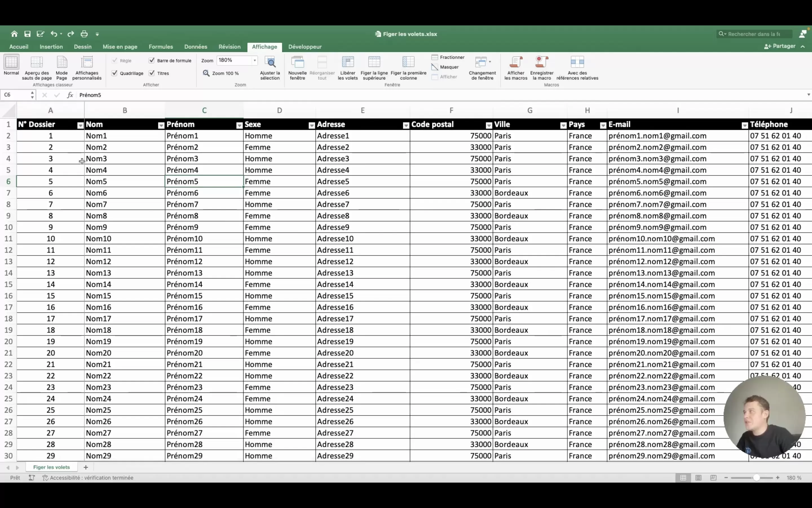The height and width of the screenshot is (508, 812).
Task: Open the Mise en page tab
Action: click(120, 47)
